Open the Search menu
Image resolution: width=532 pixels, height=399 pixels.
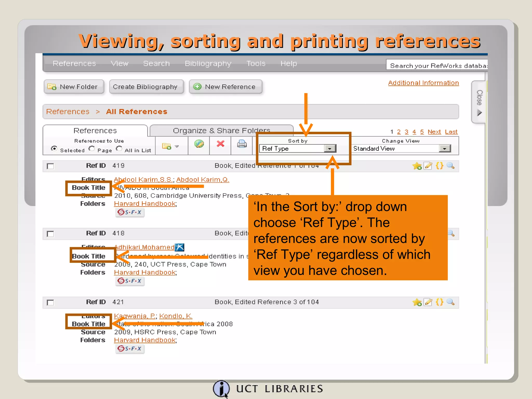tap(156, 63)
